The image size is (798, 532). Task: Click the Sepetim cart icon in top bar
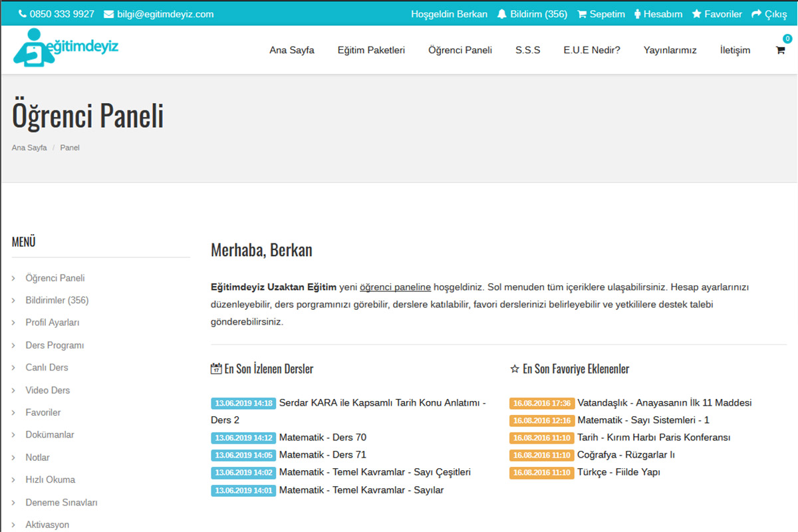click(582, 14)
